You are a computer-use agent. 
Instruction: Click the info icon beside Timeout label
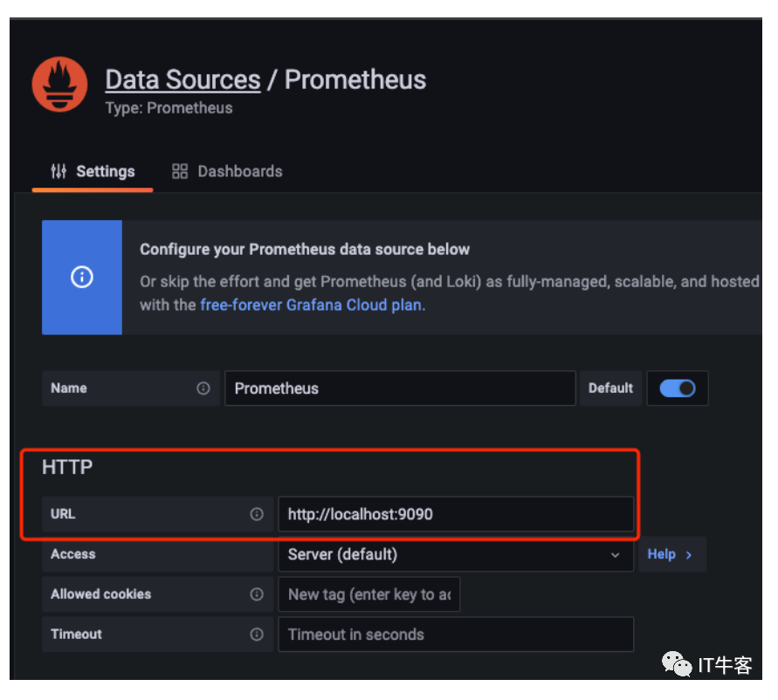coord(257,635)
